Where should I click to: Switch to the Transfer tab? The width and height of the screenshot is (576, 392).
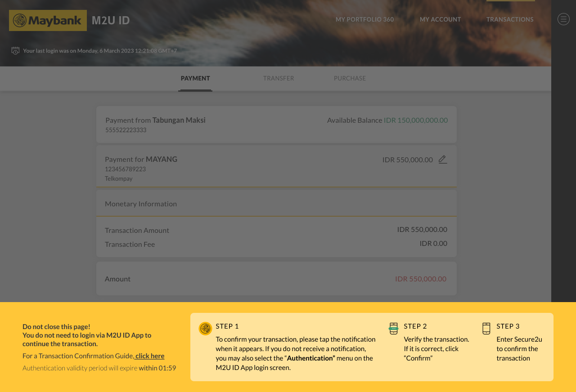click(x=279, y=78)
